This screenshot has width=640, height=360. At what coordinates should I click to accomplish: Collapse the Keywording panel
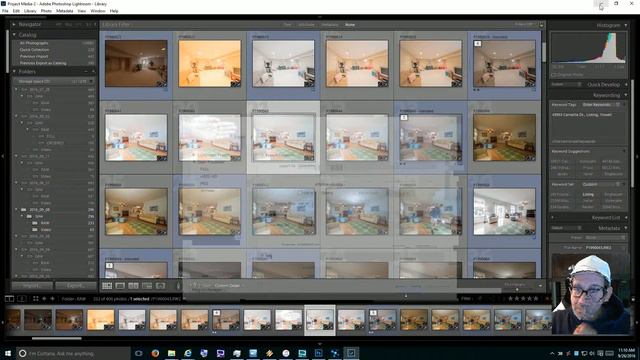coord(626,95)
